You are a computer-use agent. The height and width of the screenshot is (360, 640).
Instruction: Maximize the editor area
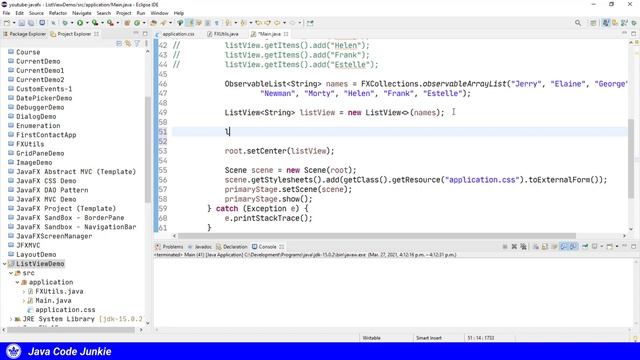point(633,34)
